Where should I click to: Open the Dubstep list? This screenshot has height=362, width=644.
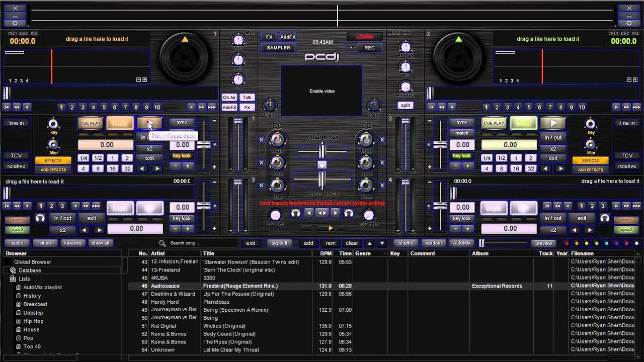33,313
